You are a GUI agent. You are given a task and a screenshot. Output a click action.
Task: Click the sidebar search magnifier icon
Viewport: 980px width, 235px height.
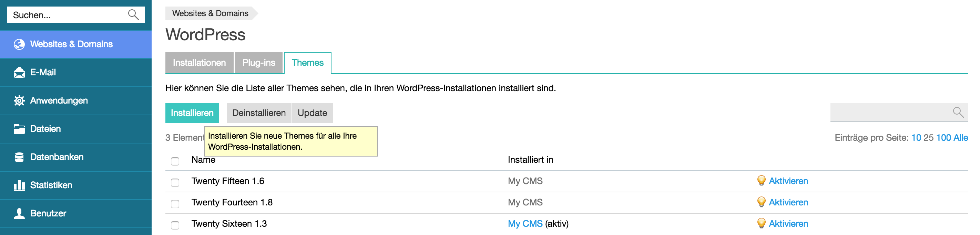coord(133,15)
